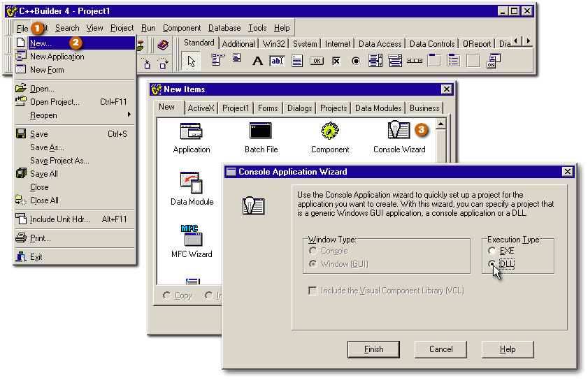Choose New... from the File menu
Image resolution: width=588 pixels, height=380 pixels.
click(x=75, y=43)
